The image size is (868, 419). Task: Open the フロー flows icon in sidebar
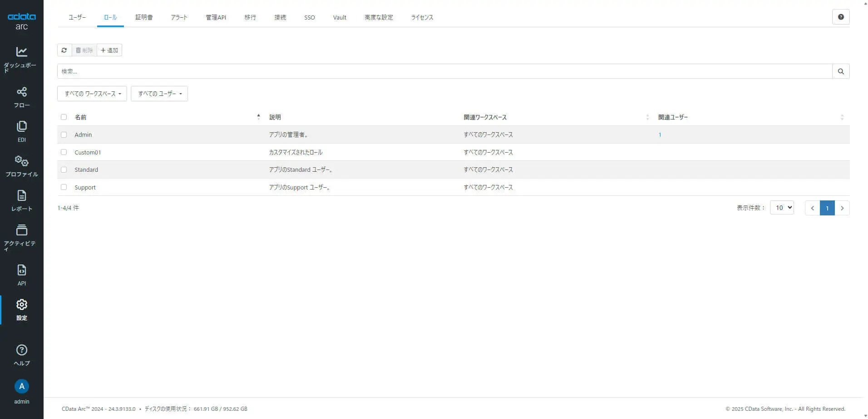[21, 92]
